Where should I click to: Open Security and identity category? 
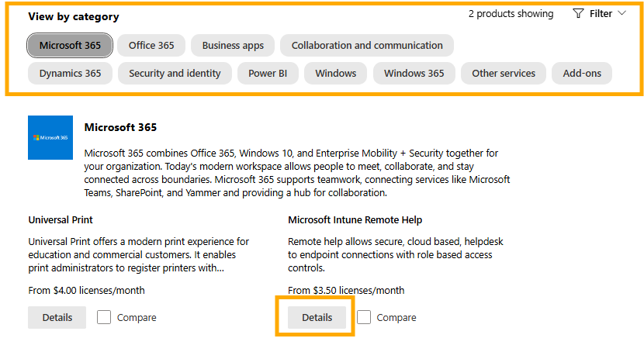click(x=175, y=73)
